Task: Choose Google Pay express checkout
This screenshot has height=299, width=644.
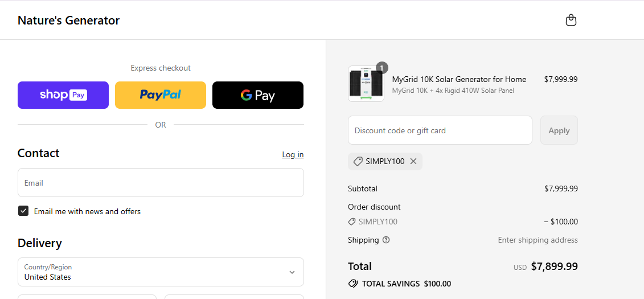Action: click(258, 95)
